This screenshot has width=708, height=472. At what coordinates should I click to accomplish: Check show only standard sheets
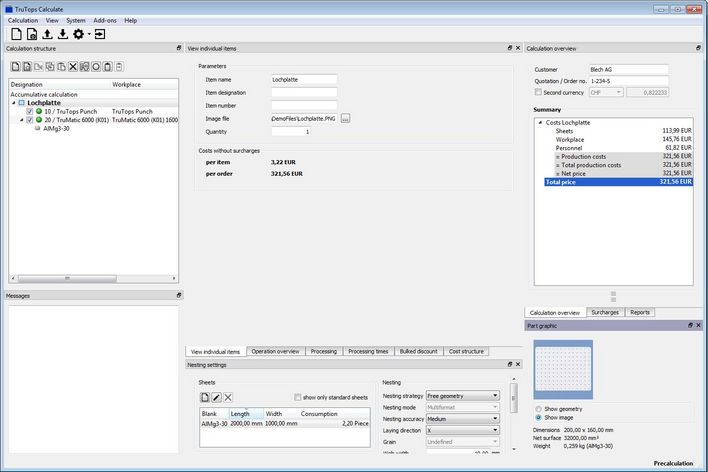coord(298,397)
